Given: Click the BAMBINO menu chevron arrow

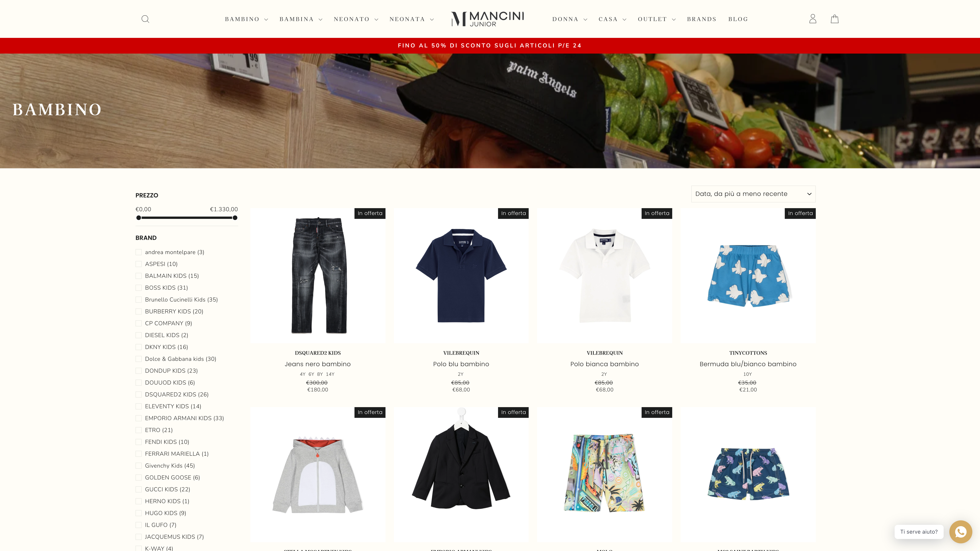Looking at the screenshot, I should (266, 19).
